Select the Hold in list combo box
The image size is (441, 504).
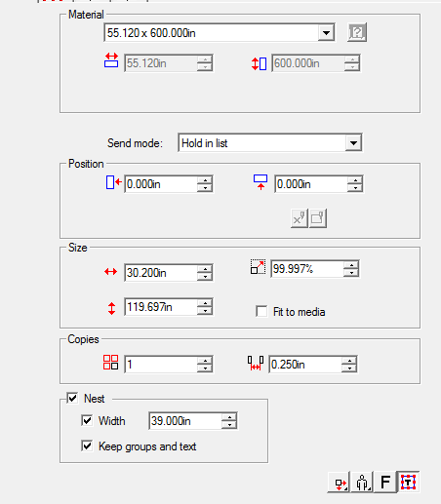(270, 143)
